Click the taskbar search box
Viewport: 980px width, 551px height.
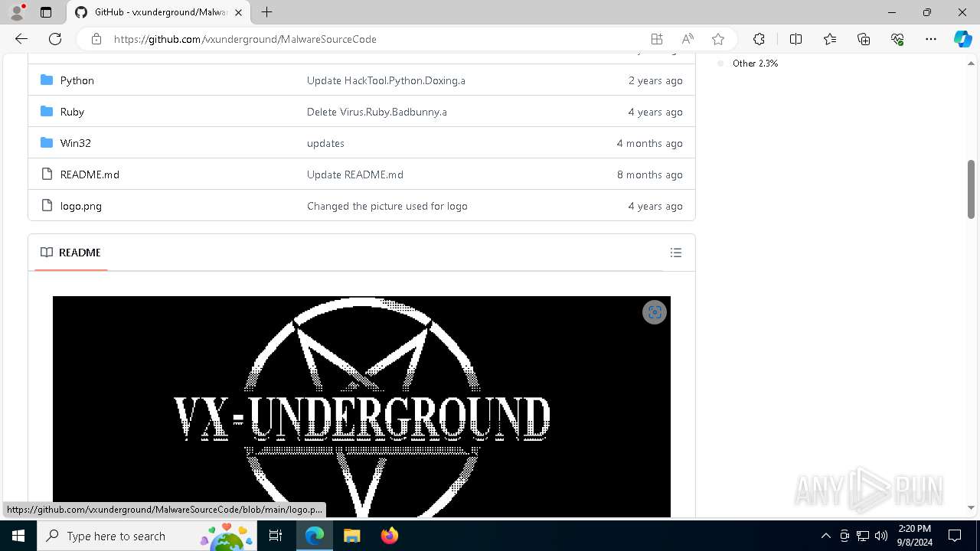147,536
